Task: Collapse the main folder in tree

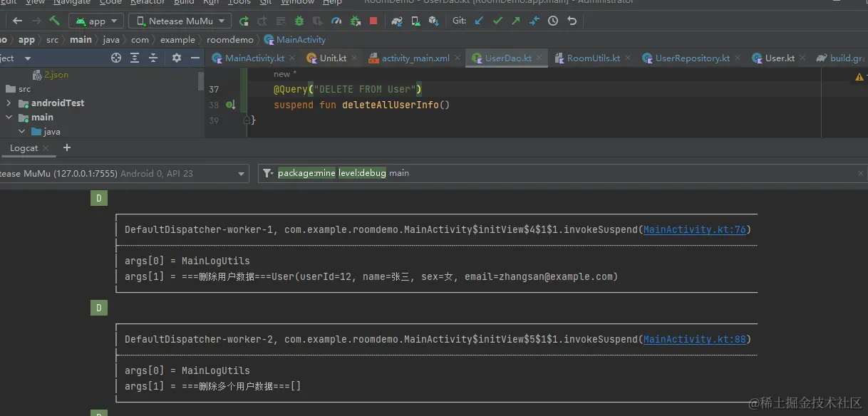Action: [x=9, y=118]
